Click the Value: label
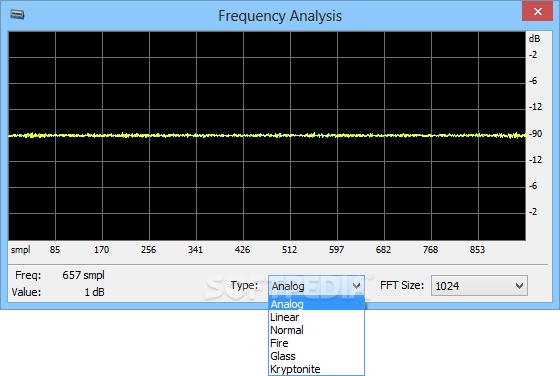The width and height of the screenshot is (560, 376). (26, 292)
